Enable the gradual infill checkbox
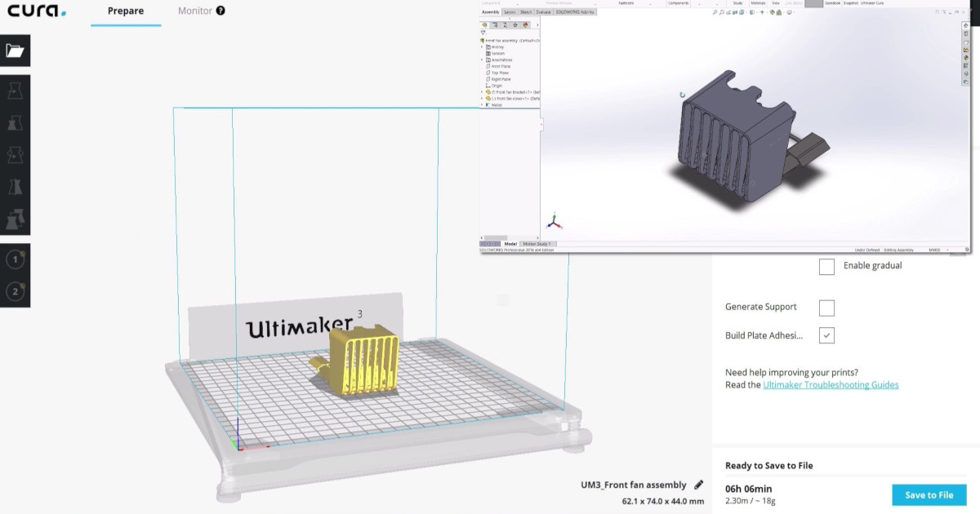 [x=826, y=267]
